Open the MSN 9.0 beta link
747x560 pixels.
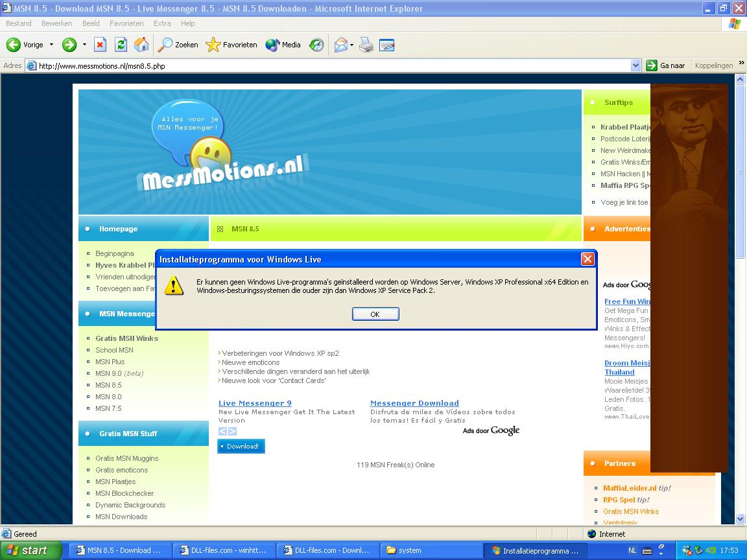tap(119, 373)
